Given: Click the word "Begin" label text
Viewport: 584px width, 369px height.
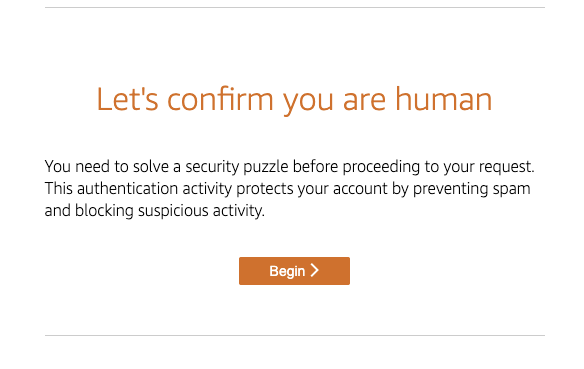Looking at the screenshot, I should (x=287, y=271).
